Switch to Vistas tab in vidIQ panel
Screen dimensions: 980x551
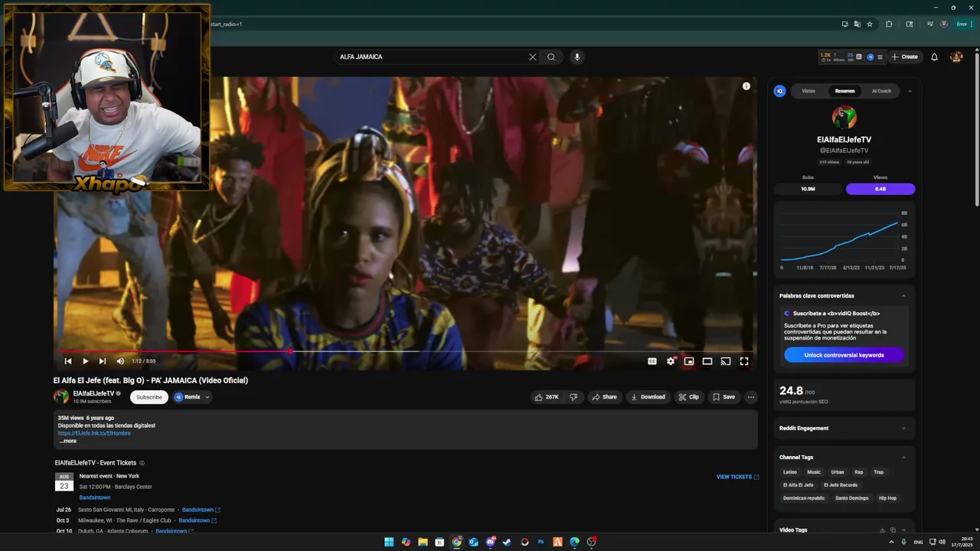tap(808, 91)
